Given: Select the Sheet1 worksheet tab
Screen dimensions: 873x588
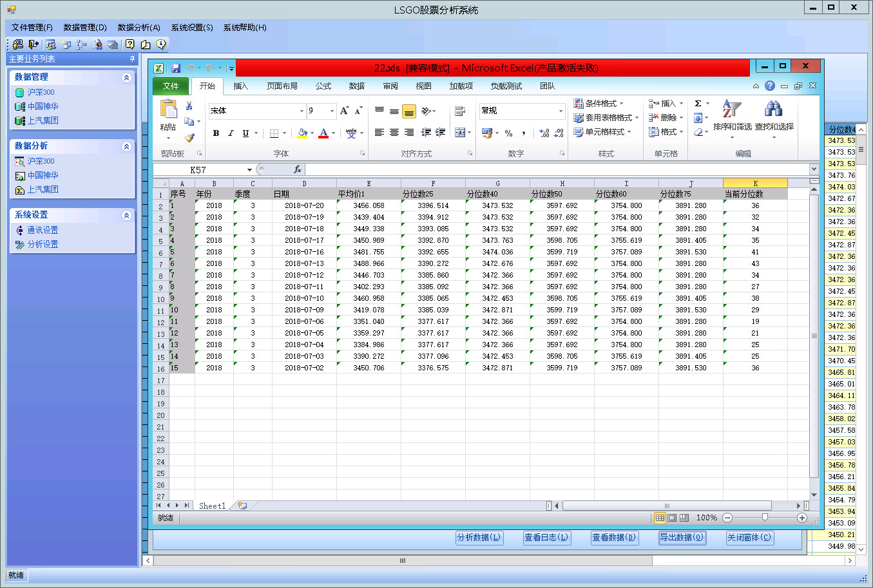Looking at the screenshot, I should [212, 506].
